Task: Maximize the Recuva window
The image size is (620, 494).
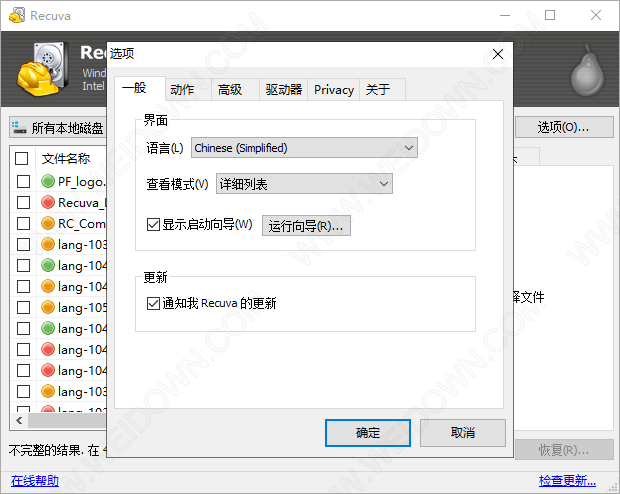Action: coord(550,15)
